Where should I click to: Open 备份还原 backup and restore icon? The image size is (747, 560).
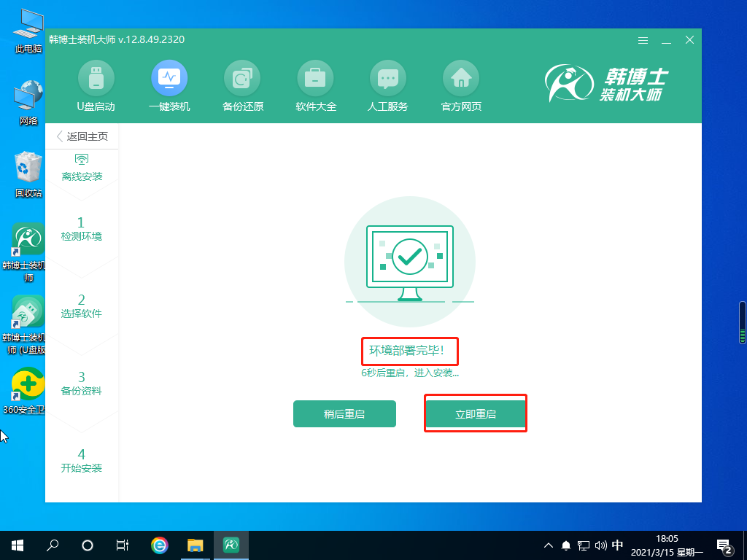(x=242, y=77)
